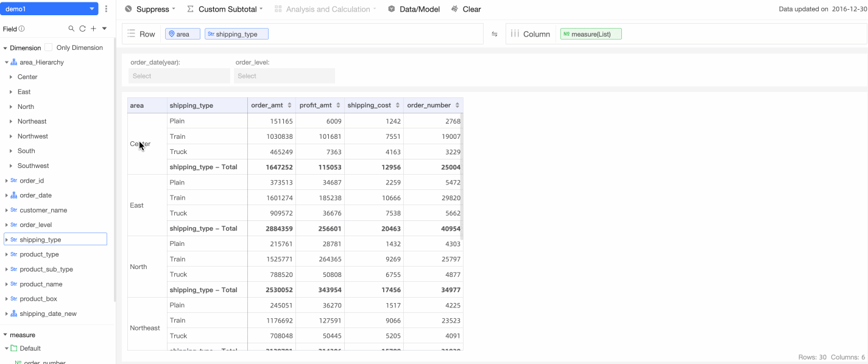Click the measure(List) pill in Column

pos(591,34)
